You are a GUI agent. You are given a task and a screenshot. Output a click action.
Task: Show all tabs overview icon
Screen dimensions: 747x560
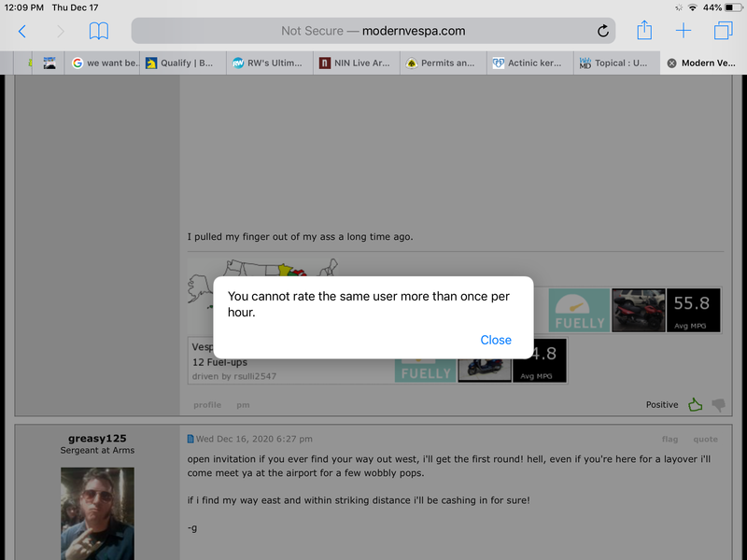723,31
